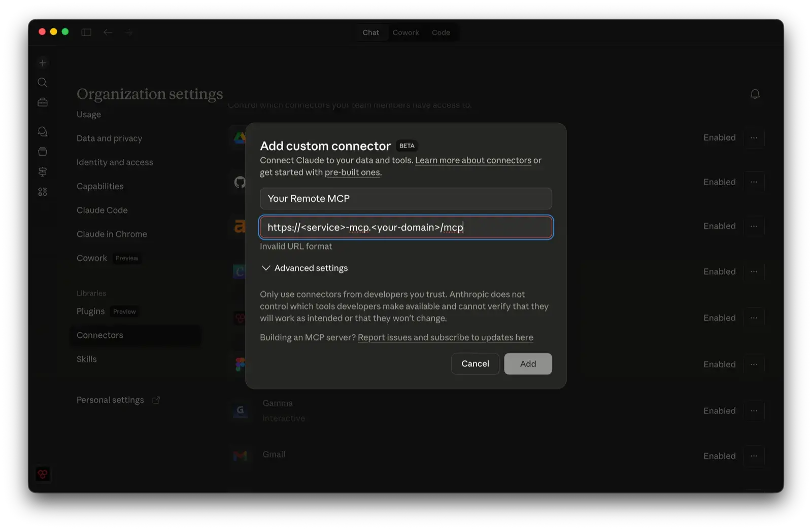
Task: Open the chats icon in the sidebar
Action: click(x=42, y=131)
